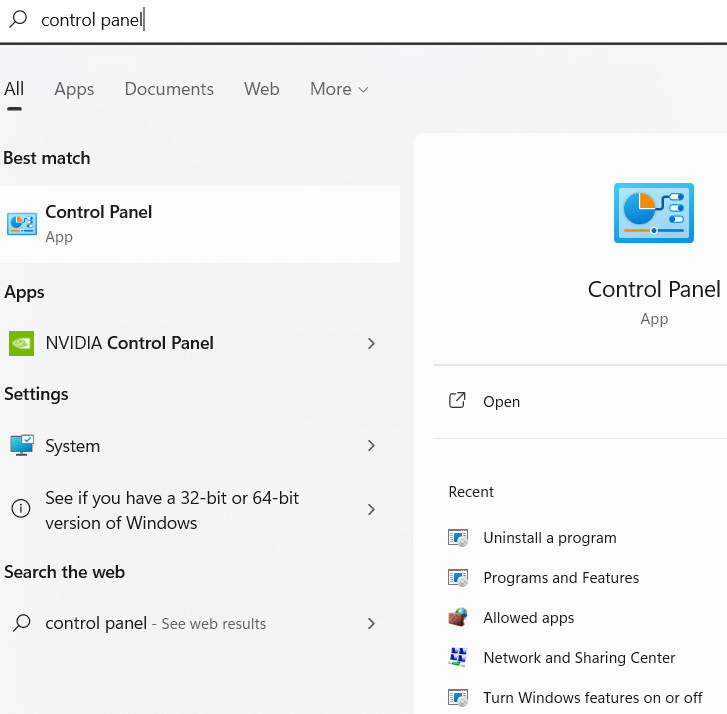Switch to the Apps filter tab
This screenshot has width=727, height=714.
[74, 89]
